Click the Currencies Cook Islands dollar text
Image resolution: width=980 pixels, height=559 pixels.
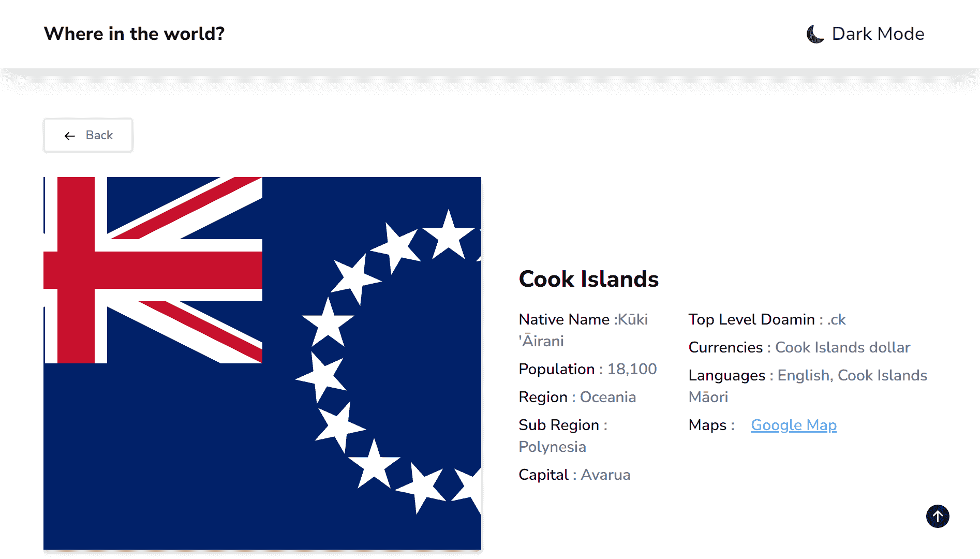tap(799, 347)
